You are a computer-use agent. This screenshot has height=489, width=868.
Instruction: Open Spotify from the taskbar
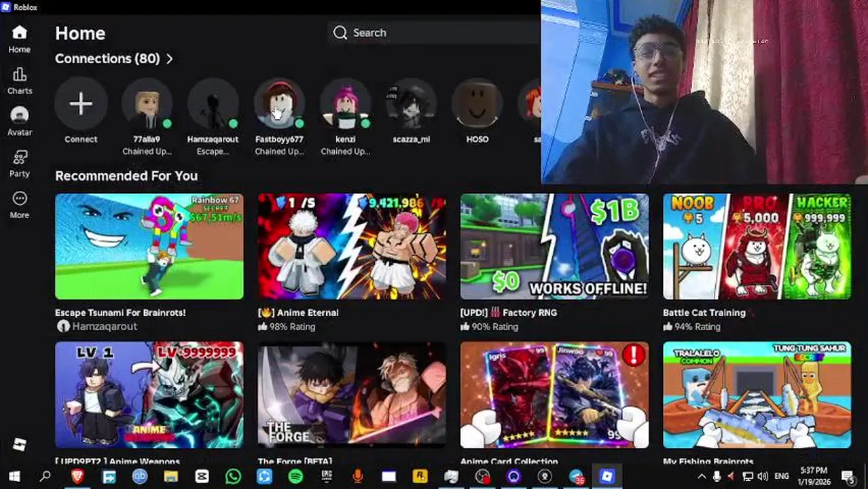pos(295,477)
